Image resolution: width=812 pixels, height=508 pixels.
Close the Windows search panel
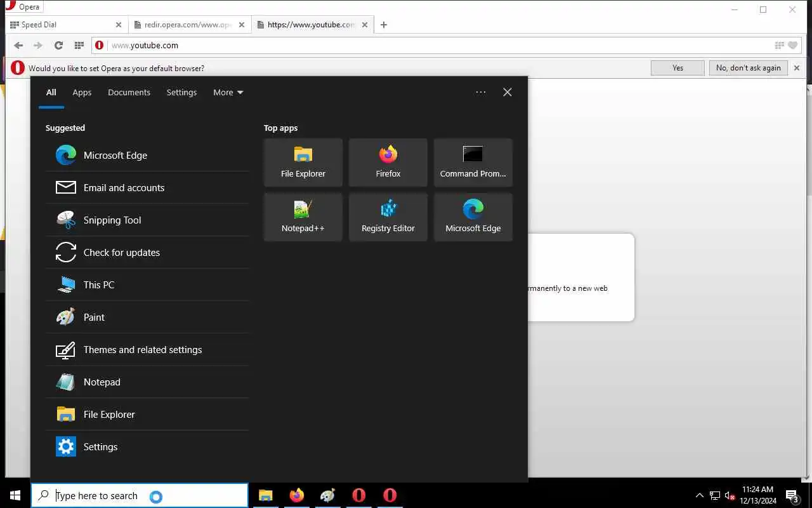pyautogui.click(x=507, y=92)
